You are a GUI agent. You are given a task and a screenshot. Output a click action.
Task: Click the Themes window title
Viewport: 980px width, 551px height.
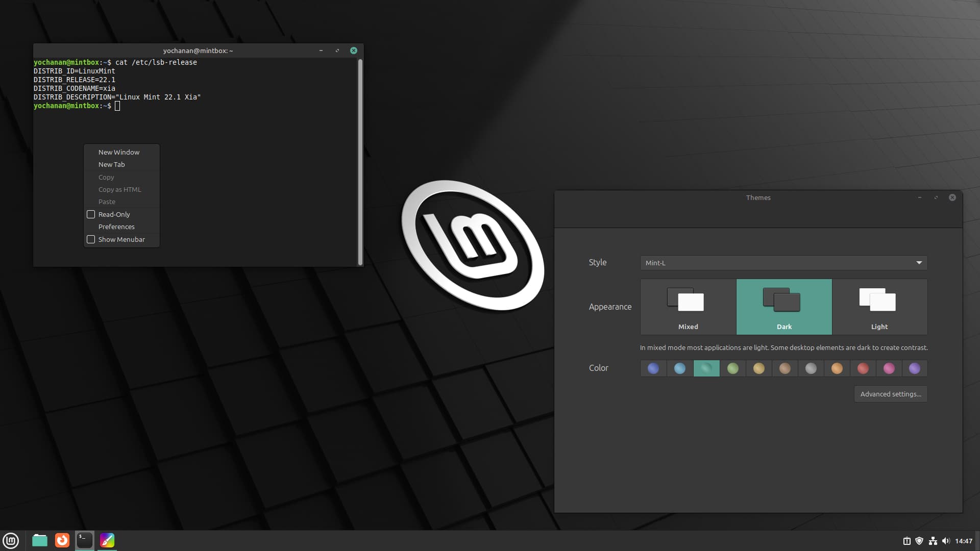[x=758, y=197]
